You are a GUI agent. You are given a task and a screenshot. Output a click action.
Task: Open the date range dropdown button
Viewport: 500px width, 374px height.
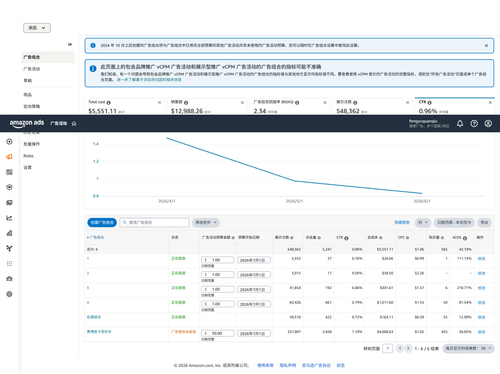point(454,222)
